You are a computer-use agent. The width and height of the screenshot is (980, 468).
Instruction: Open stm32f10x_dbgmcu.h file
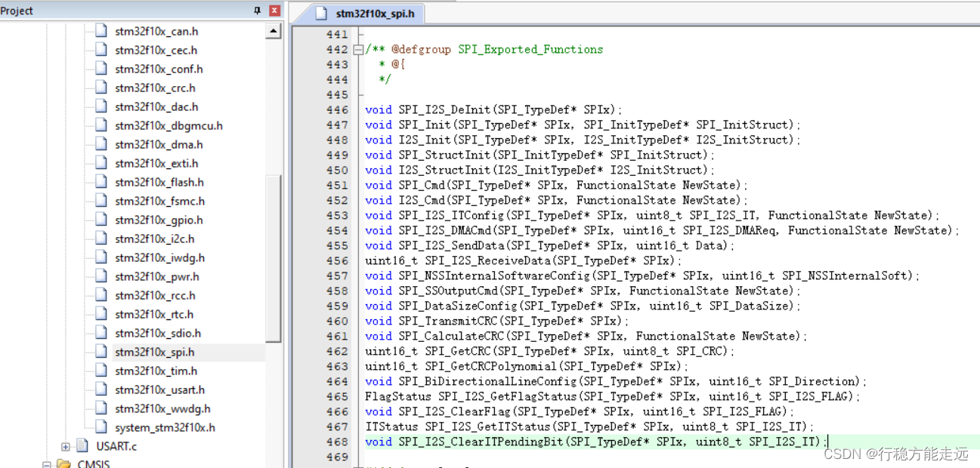168,126
